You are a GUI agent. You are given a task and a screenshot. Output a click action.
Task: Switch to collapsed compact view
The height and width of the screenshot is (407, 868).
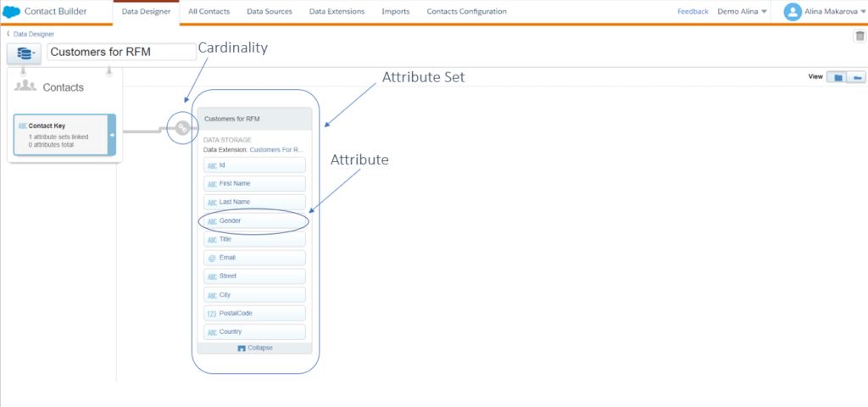(x=857, y=77)
